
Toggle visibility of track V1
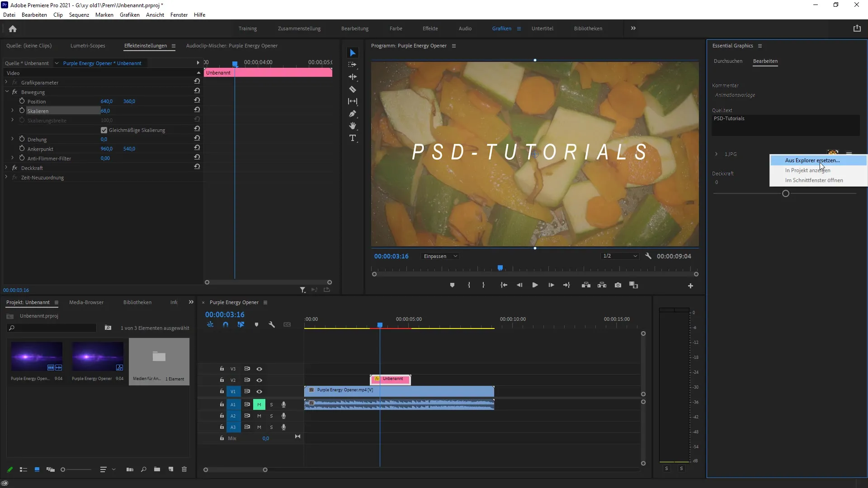tap(259, 391)
